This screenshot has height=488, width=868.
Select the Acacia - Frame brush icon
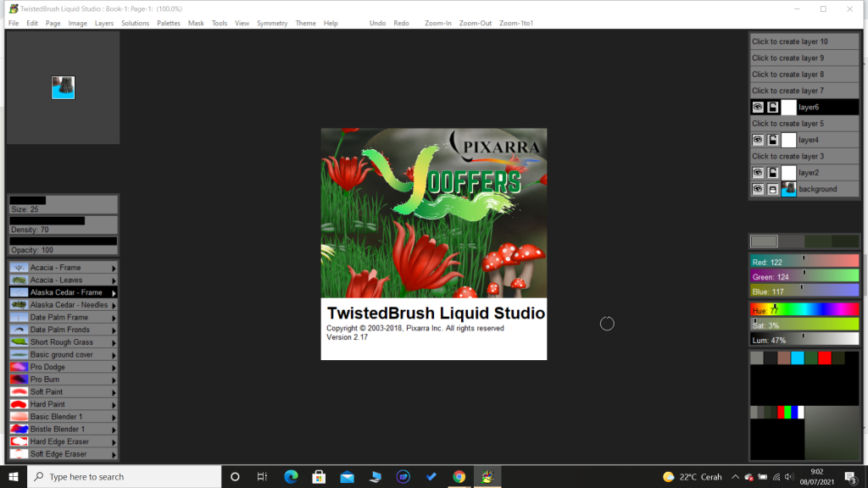point(19,268)
